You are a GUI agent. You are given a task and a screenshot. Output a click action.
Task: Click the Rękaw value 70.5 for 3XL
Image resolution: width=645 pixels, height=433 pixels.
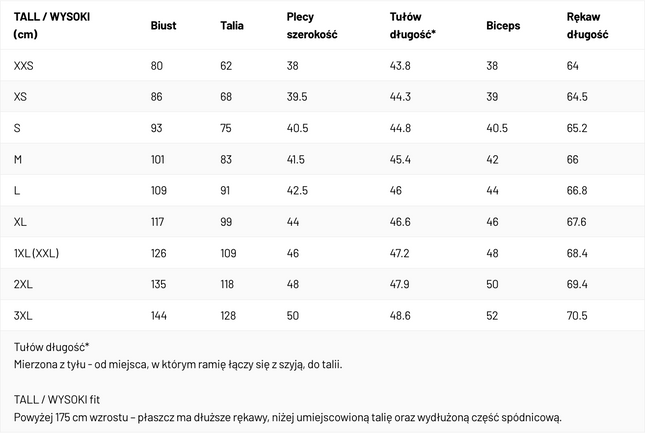tap(577, 315)
